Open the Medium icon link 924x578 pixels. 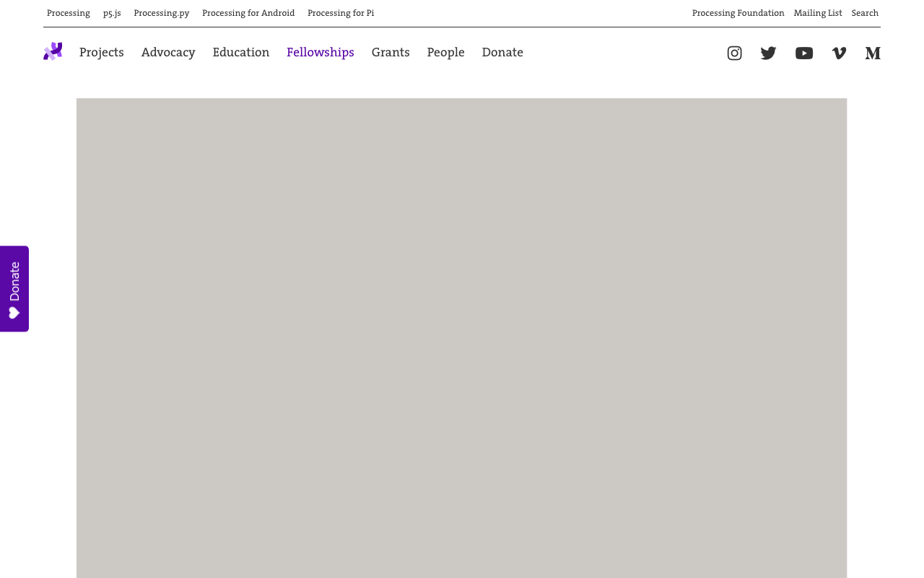pos(873,53)
